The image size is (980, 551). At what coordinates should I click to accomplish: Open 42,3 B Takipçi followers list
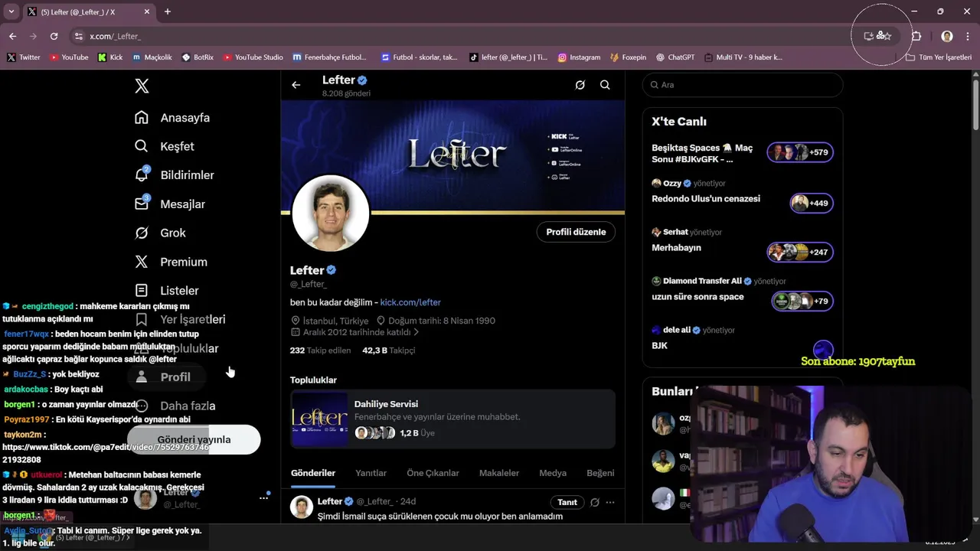click(x=389, y=350)
